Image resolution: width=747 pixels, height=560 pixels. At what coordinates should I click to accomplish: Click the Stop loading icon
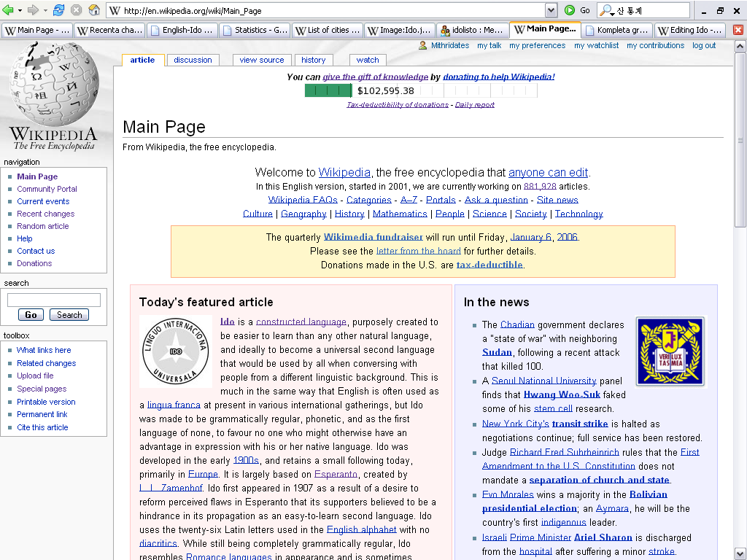[76, 10]
